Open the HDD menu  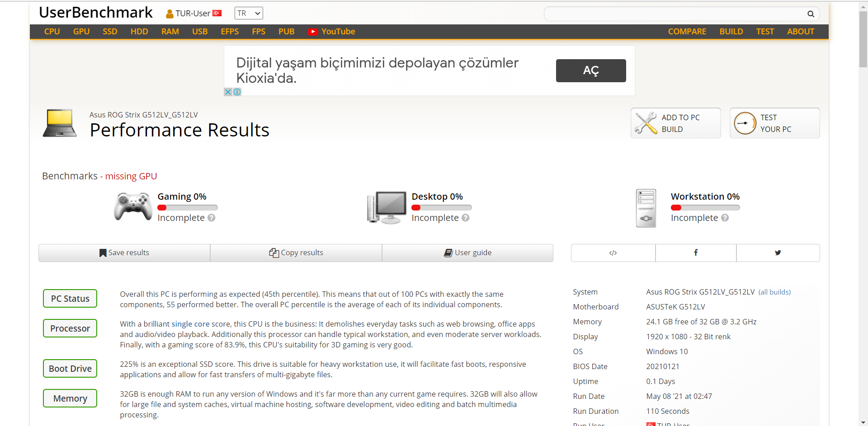[x=139, y=32]
